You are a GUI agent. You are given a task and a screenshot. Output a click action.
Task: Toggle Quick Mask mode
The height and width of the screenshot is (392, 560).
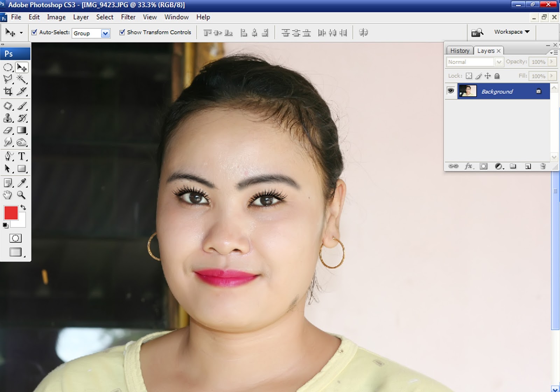tap(15, 238)
